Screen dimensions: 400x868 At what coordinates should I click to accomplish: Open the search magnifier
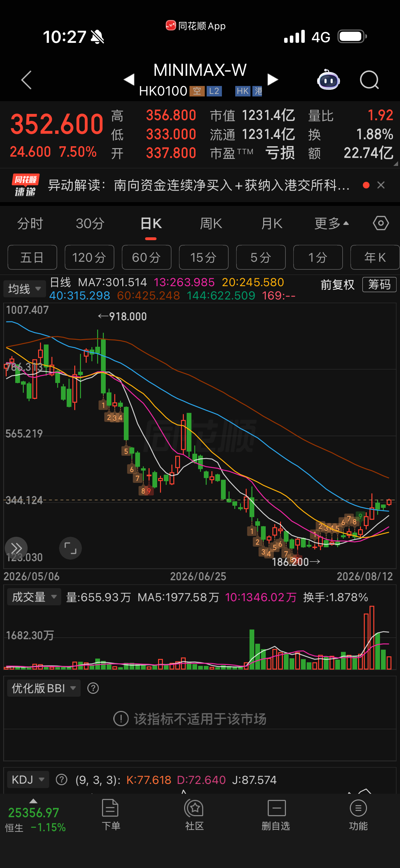click(369, 80)
